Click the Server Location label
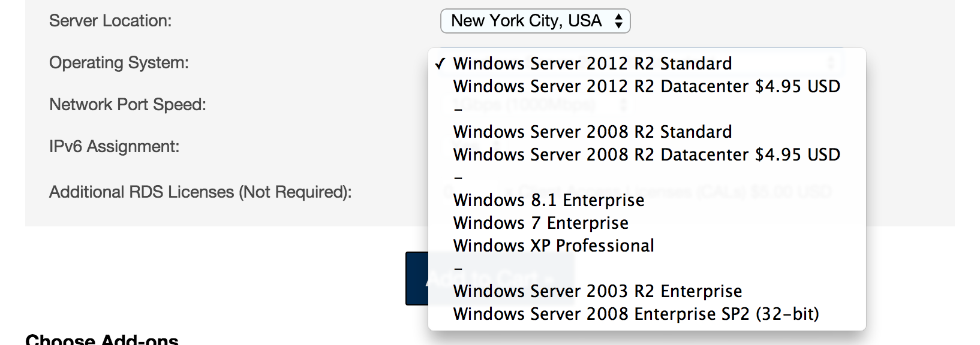Screen dimensions: 980x345 coord(110,21)
